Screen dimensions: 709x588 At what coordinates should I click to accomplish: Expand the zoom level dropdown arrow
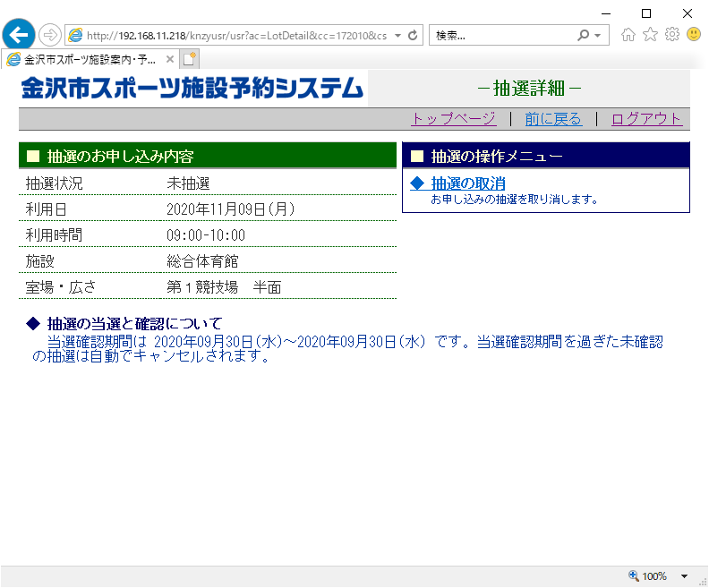click(x=684, y=576)
